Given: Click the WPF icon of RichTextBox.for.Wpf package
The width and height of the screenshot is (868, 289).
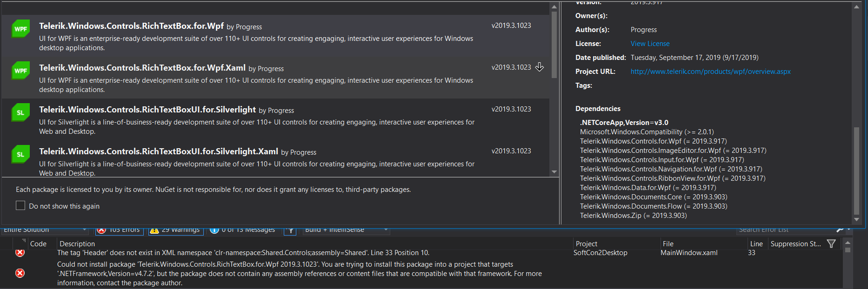Looking at the screenshot, I should pos(20,29).
